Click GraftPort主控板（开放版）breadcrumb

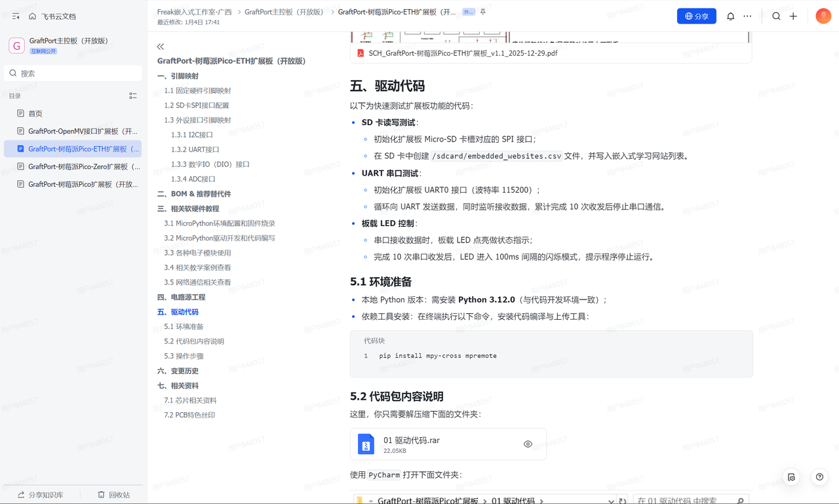(284, 12)
